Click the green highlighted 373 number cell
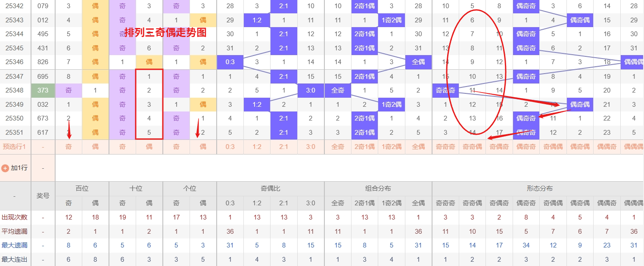 (43, 90)
